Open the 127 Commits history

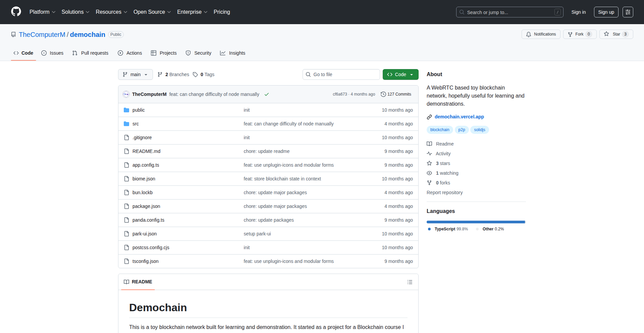coord(396,94)
